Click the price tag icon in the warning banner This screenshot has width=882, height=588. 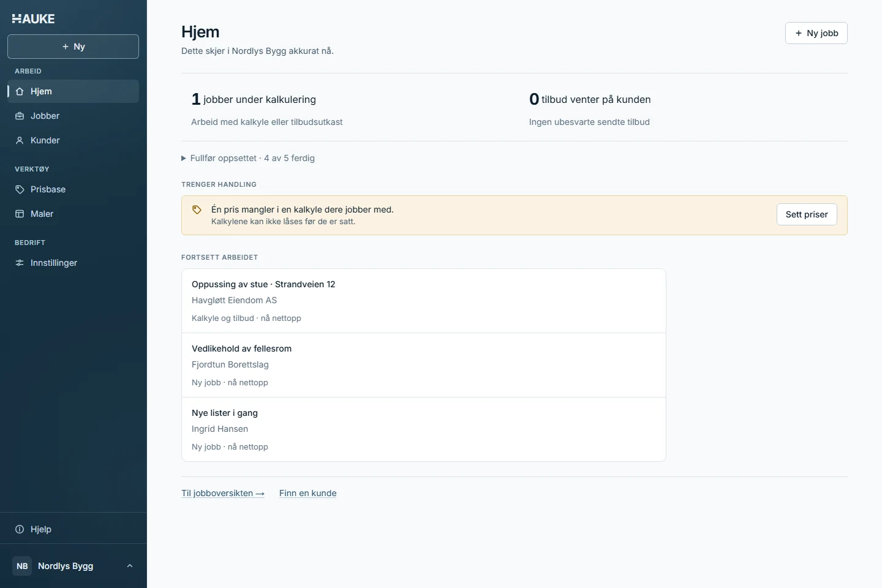pyautogui.click(x=197, y=209)
